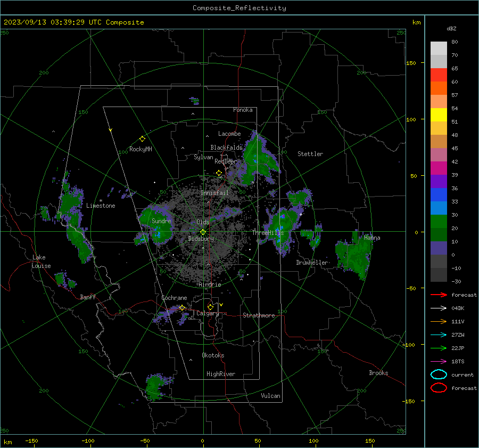This screenshot has width=479, height=448.
Task: Click the Drumheller label
Action: click(x=312, y=263)
